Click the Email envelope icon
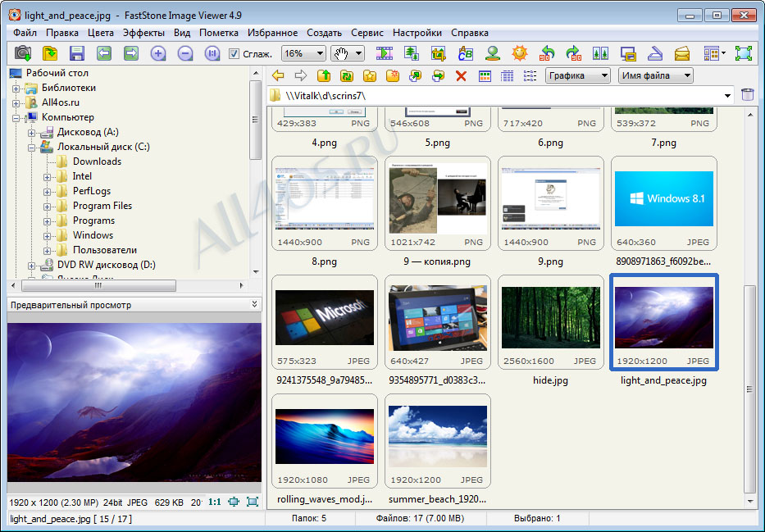Image resolution: width=765 pixels, height=532 pixels. (x=682, y=53)
